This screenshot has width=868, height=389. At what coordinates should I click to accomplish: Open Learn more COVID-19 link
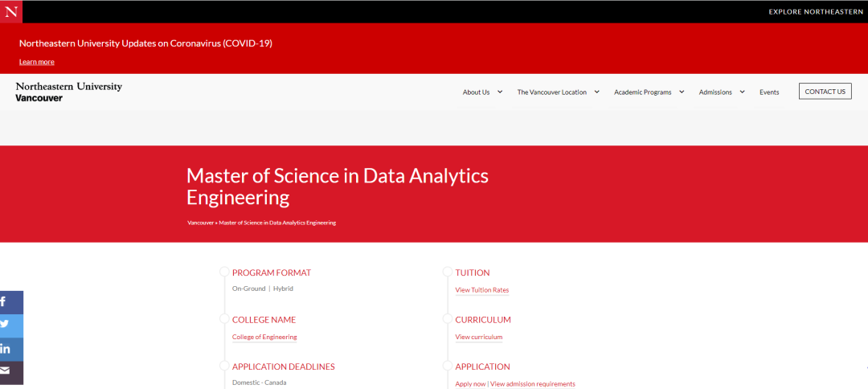tap(36, 62)
